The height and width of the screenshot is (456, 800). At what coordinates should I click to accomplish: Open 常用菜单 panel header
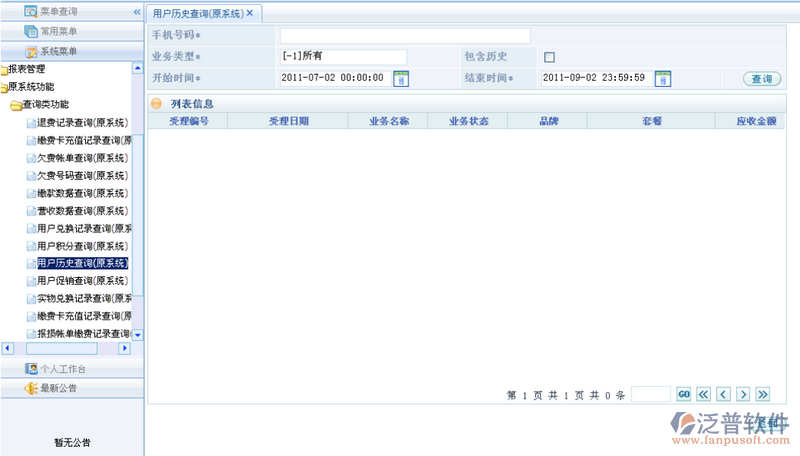point(72,31)
